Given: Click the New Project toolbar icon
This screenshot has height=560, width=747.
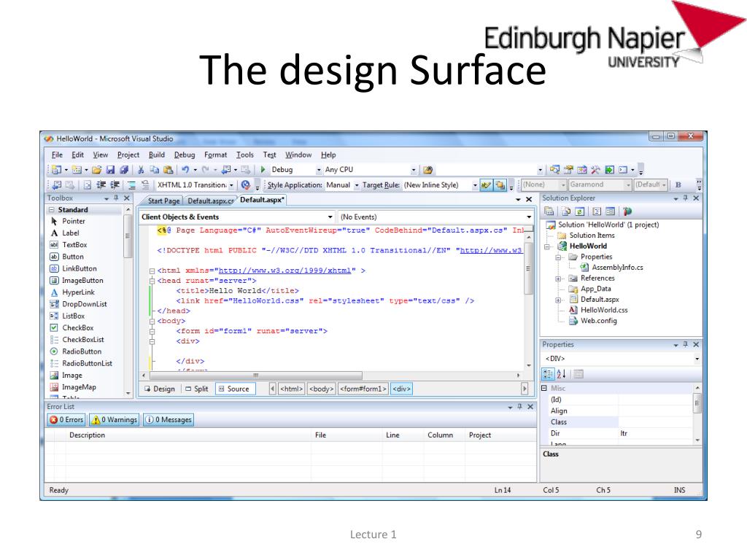Looking at the screenshot, I should [57, 169].
